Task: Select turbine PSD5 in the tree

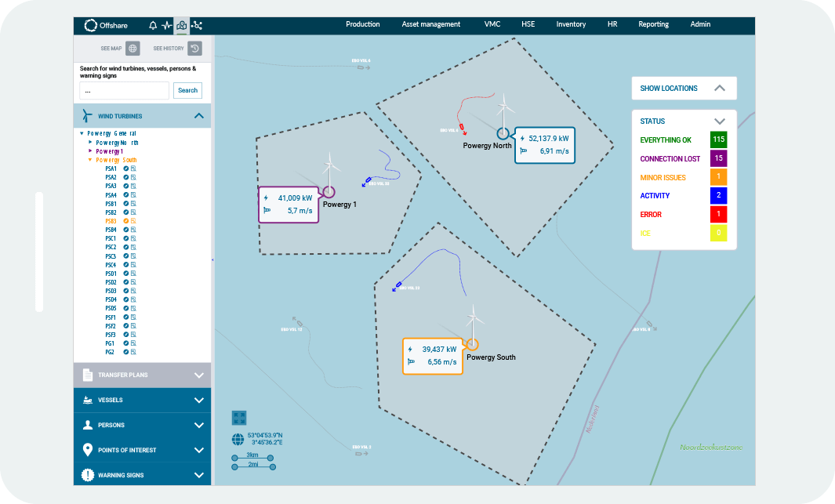Action: click(111, 308)
